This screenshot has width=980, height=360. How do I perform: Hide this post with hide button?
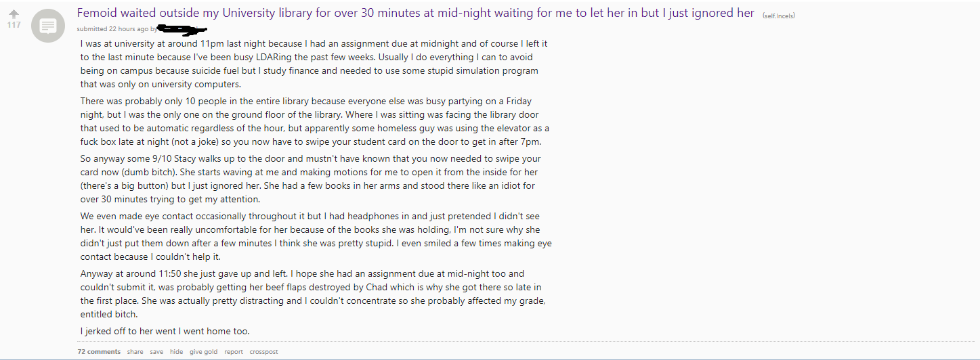[x=176, y=352]
